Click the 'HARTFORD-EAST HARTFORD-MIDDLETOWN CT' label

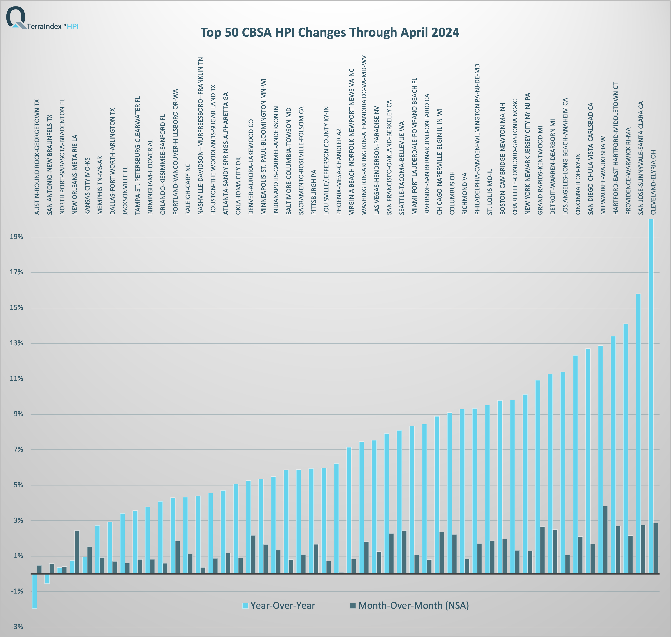[x=616, y=148]
